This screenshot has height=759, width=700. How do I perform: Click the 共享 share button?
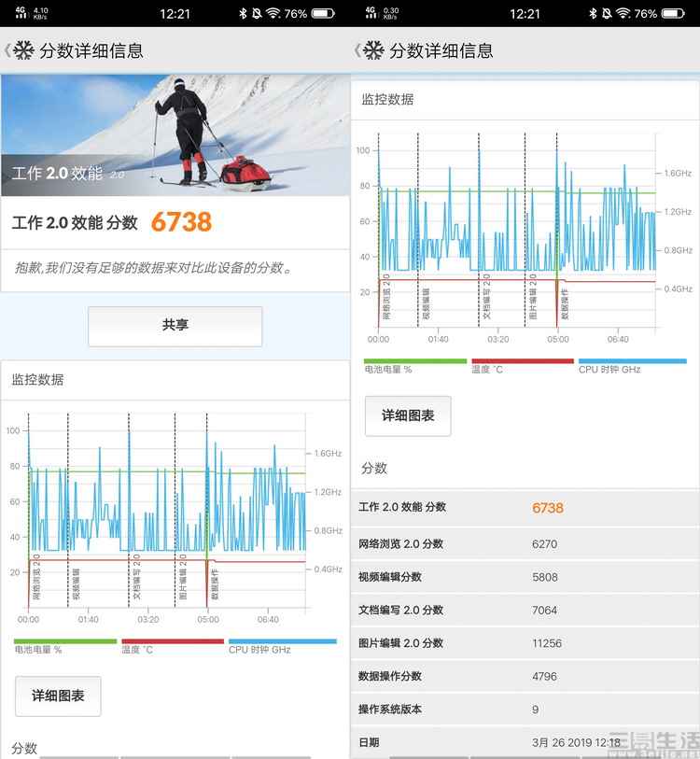(175, 326)
